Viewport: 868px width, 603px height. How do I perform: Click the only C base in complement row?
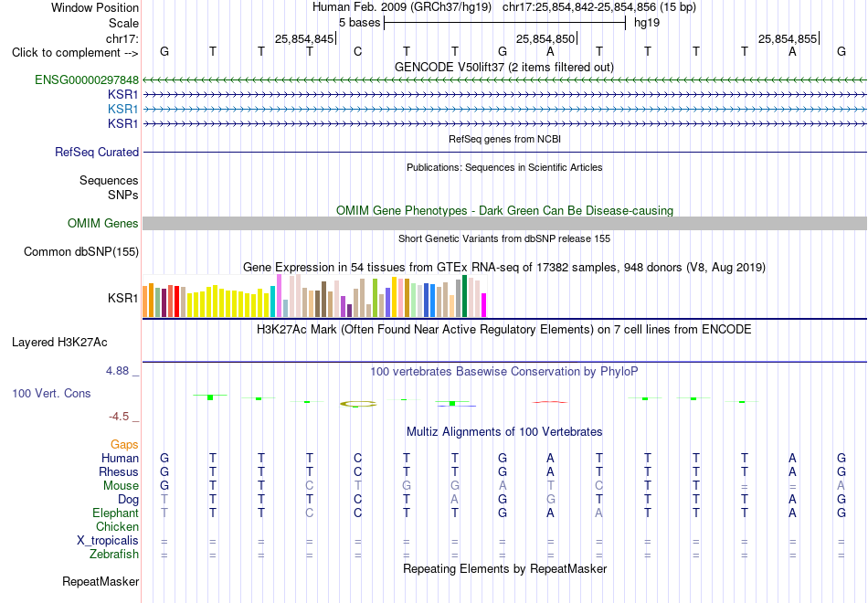coord(357,51)
